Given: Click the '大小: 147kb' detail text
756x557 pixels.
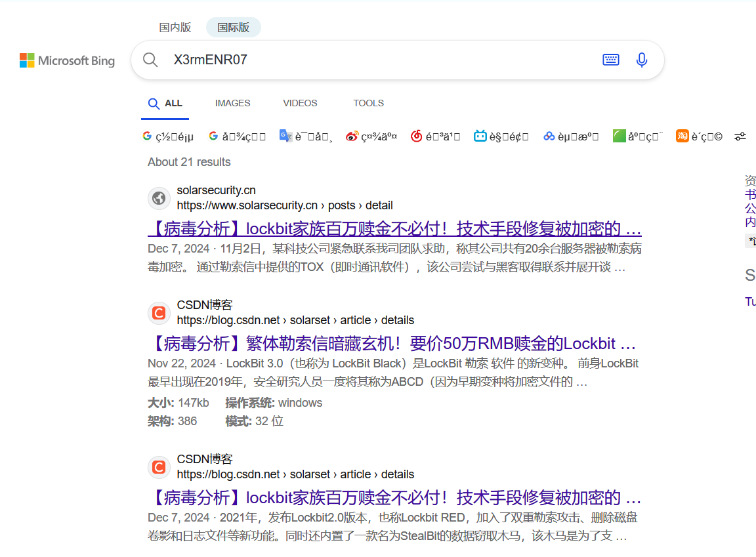Looking at the screenshot, I should (x=178, y=403).
